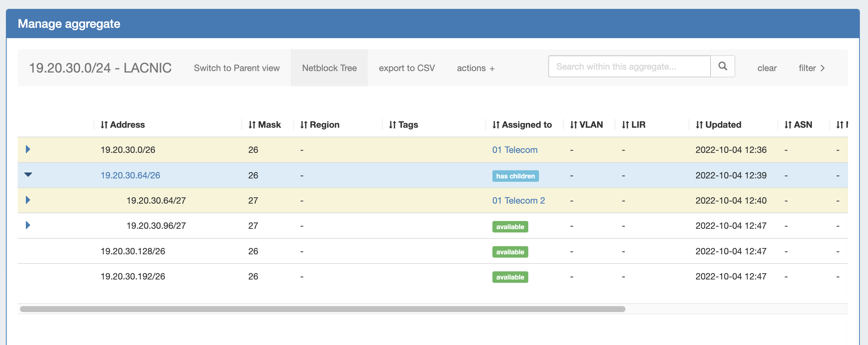Click the search magnifier icon button

tap(722, 67)
